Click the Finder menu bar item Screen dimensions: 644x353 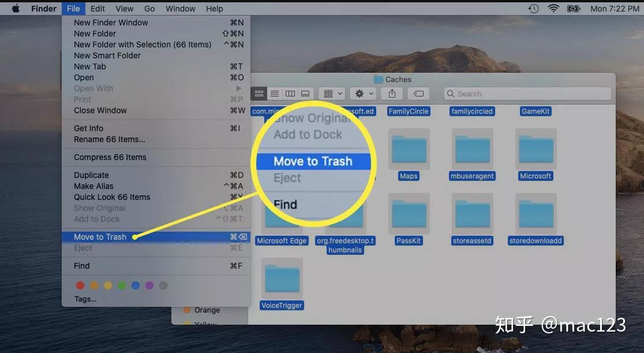(x=43, y=9)
